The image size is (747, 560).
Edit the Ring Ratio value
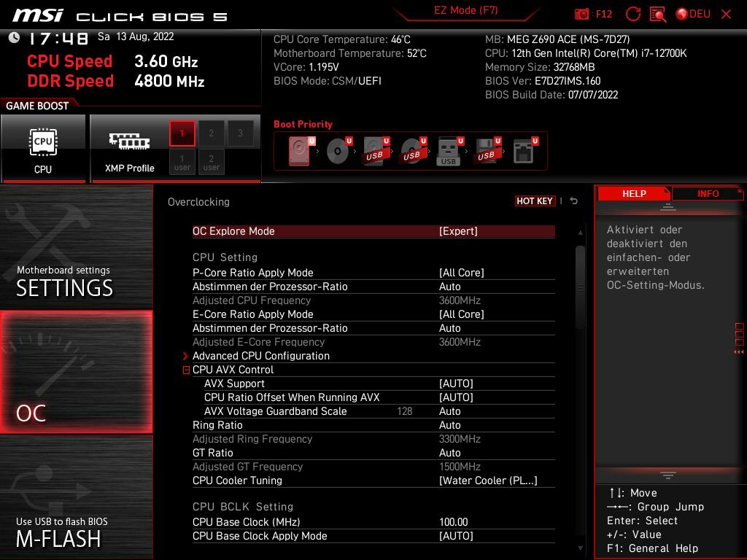coord(449,425)
